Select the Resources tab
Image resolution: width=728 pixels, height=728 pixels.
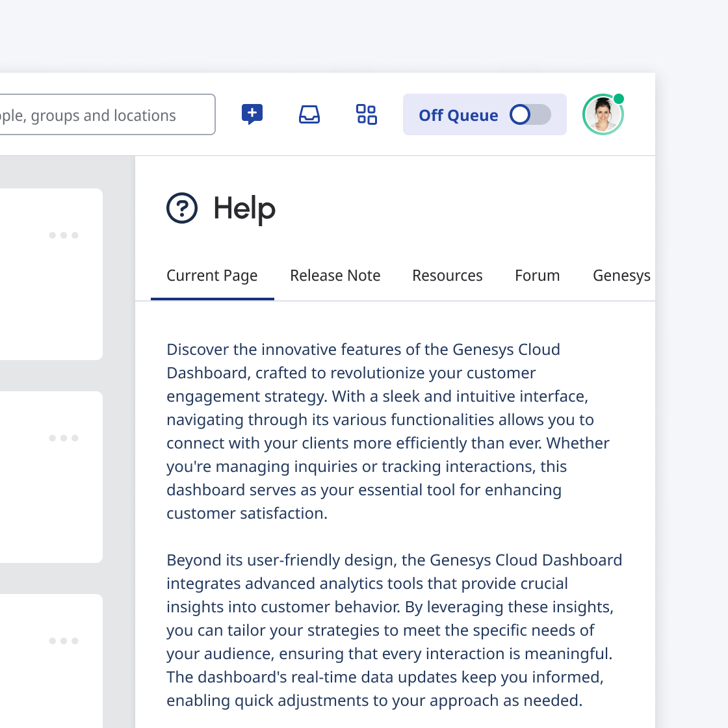(447, 276)
